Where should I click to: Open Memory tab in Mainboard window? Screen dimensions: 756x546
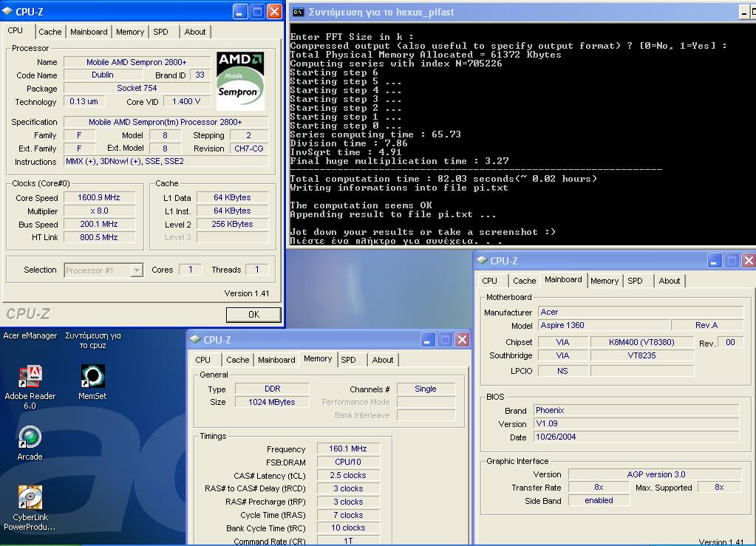click(605, 281)
